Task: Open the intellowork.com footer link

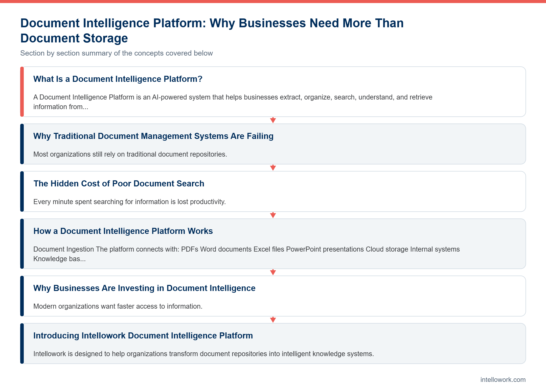Action: click(503, 380)
